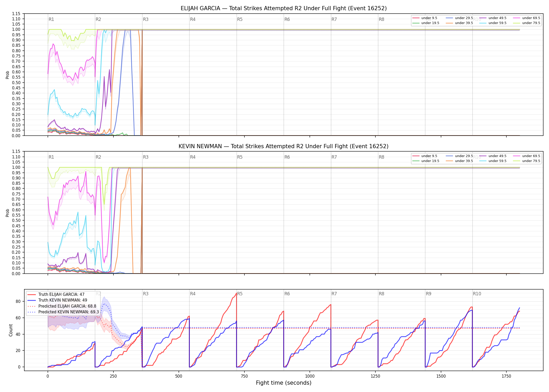Click the 'Fight time (seconds)' axis label
The height and width of the screenshot is (392, 549).
[x=284, y=383]
